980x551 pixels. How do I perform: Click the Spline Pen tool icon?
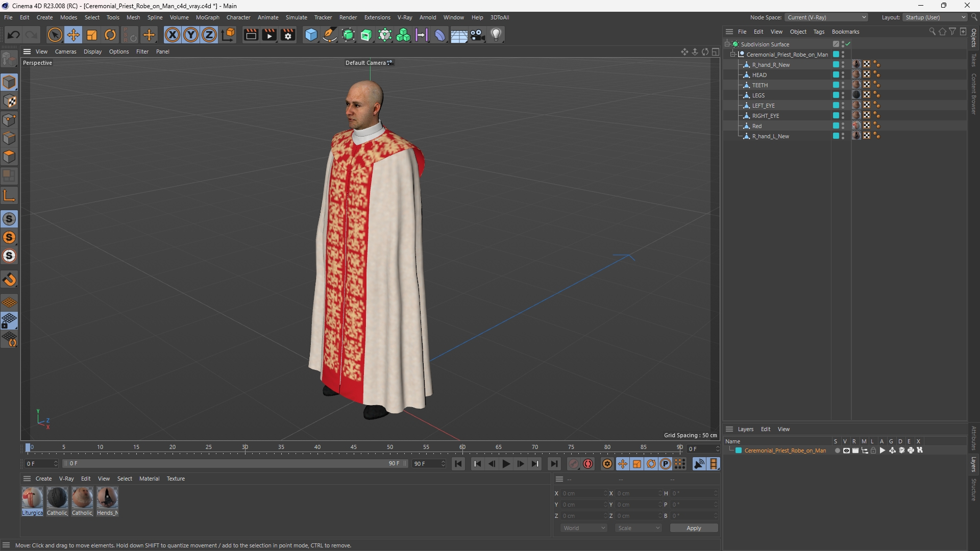pos(330,35)
